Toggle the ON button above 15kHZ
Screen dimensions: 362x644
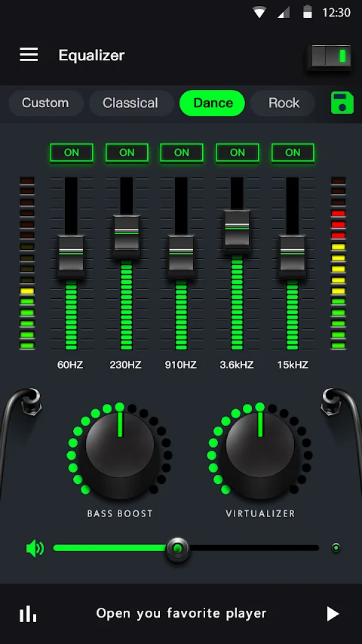pos(293,153)
